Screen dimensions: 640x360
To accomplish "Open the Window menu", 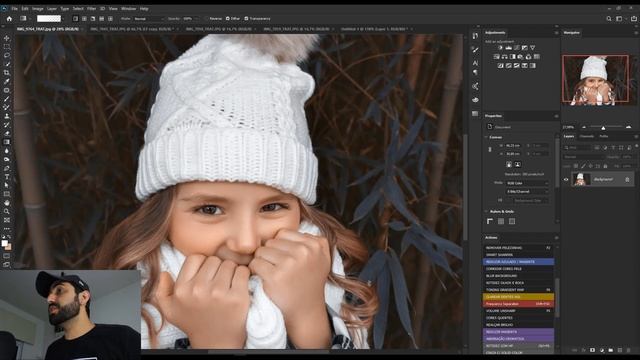I will point(129,9).
